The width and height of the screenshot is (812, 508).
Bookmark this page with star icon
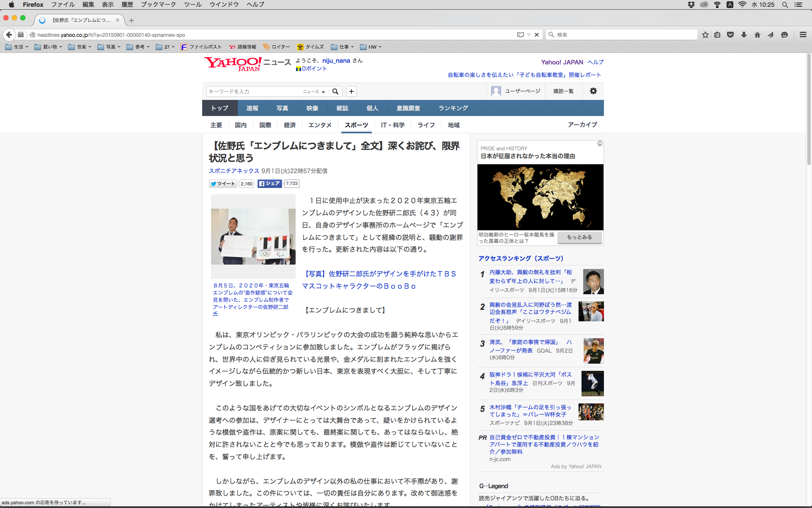tap(705, 35)
